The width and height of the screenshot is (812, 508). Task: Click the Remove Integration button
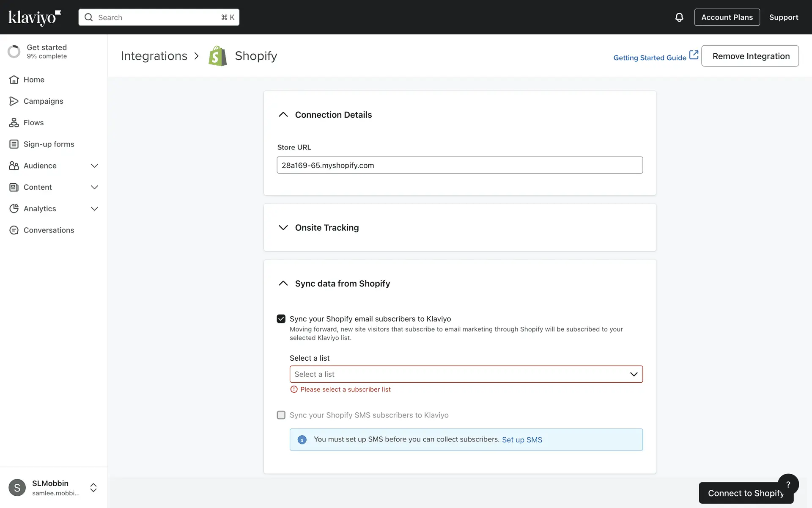750,56
